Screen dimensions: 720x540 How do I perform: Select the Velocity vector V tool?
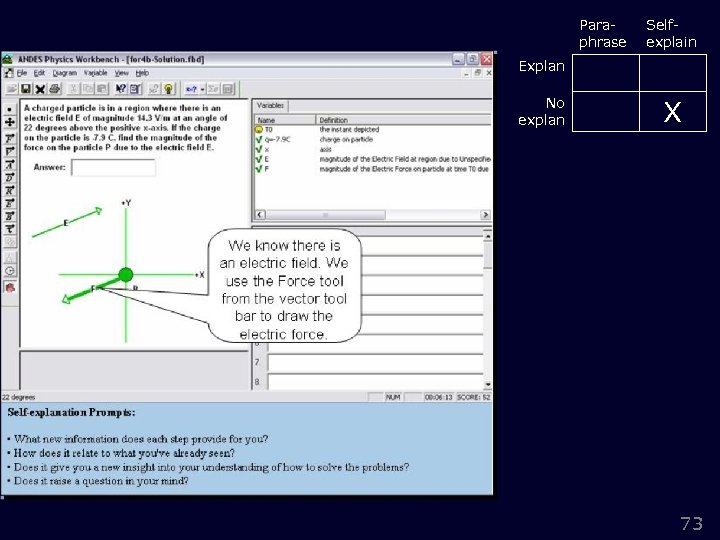10,151
